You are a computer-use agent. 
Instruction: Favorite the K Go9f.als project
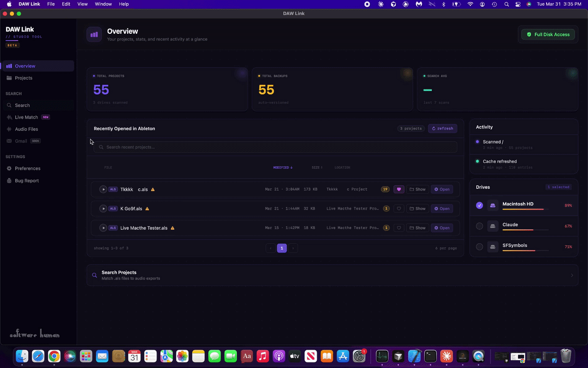coord(399,209)
